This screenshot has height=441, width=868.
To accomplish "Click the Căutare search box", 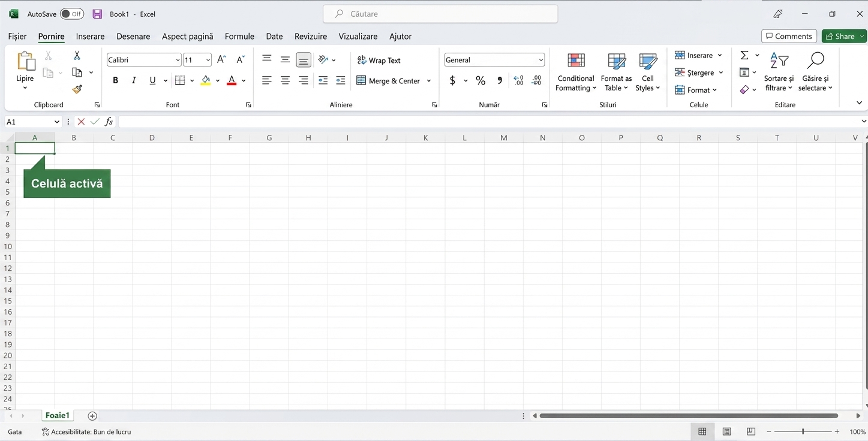I will [x=440, y=14].
